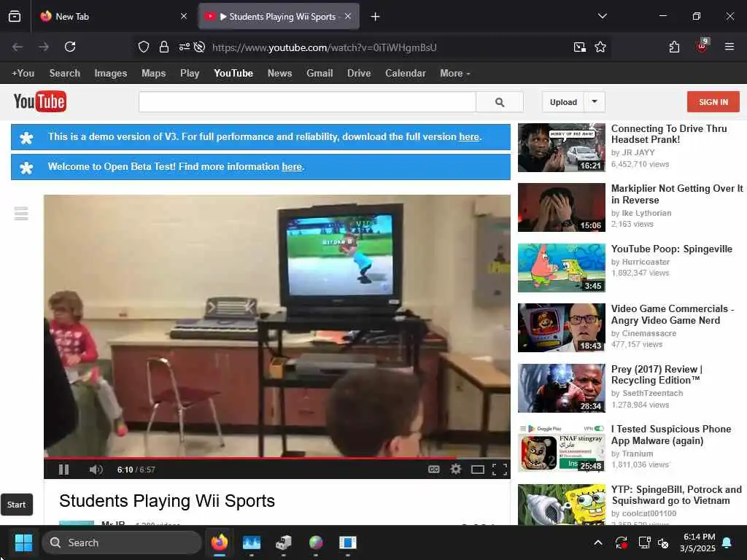Open the browser extensions puzzle icon

674,47
